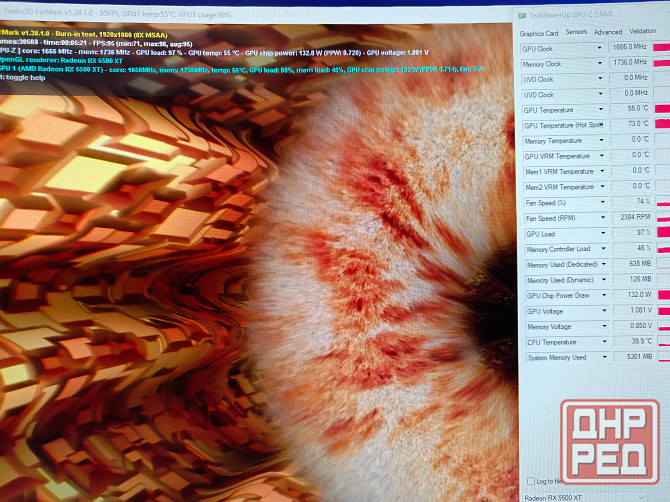Open the Memory Clock sensor dropdown arrow
670x502 pixels.
point(600,63)
